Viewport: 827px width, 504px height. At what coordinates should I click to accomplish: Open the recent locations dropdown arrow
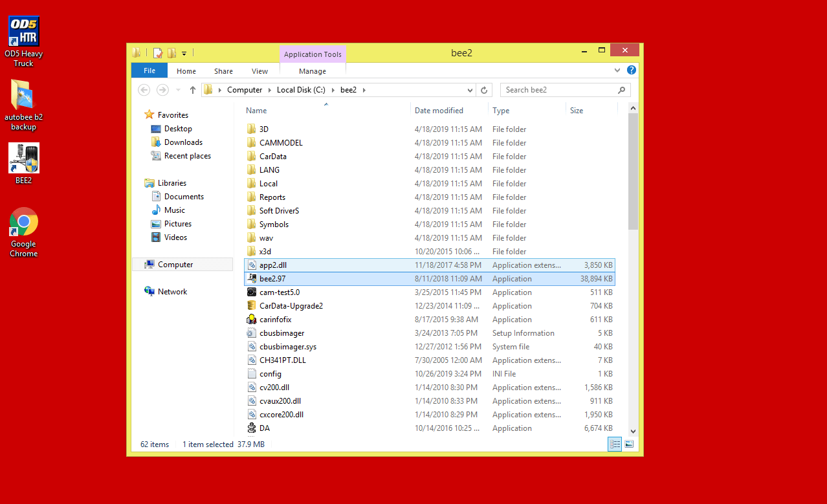click(179, 90)
